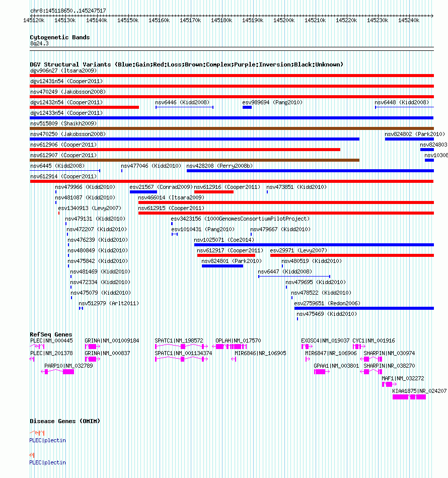Click the nsv6445 (Kidd2008) label
The image size is (448, 478).
tap(57, 166)
